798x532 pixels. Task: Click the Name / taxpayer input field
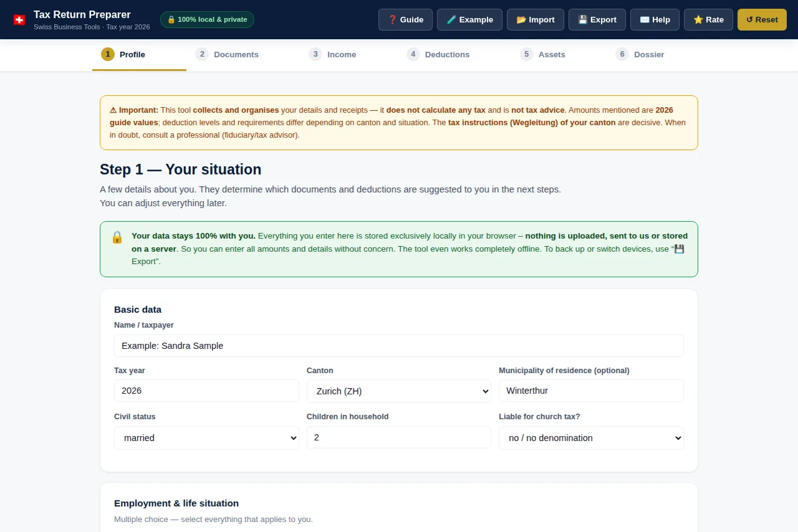399,346
